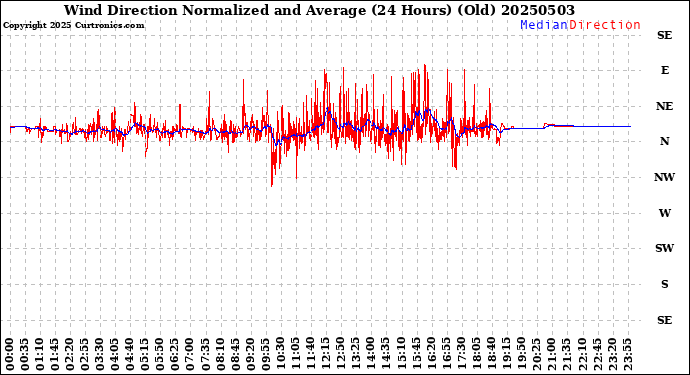The height and width of the screenshot is (375, 690).
Task: Click the 02:55 time axis label
Action: (x=85, y=354)
